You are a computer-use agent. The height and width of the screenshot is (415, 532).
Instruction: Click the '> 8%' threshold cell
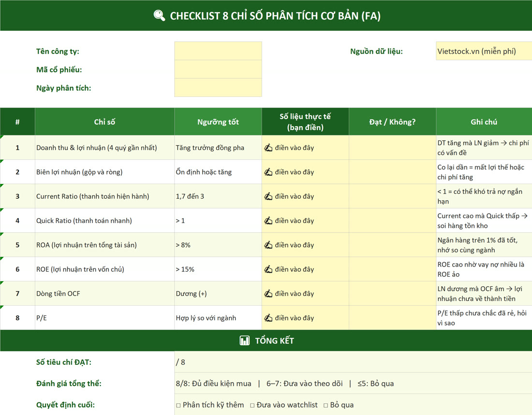[218, 245]
